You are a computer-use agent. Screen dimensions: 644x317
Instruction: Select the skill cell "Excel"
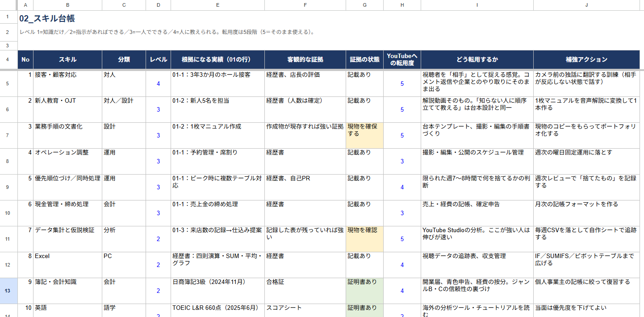[x=67, y=265]
